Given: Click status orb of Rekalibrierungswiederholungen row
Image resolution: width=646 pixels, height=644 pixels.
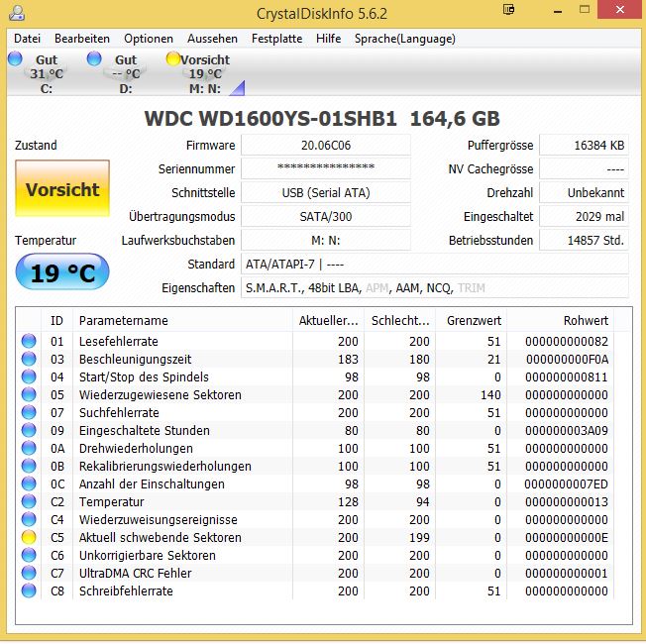Looking at the screenshot, I should 29,466.
